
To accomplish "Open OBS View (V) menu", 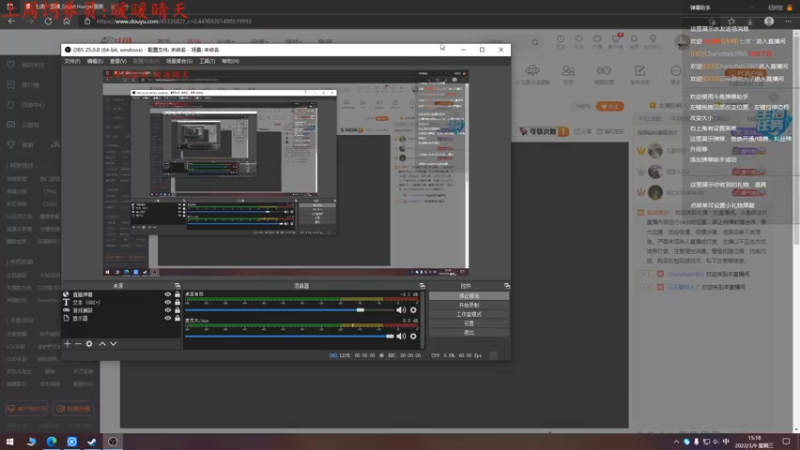I will pyautogui.click(x=118, y=61).
